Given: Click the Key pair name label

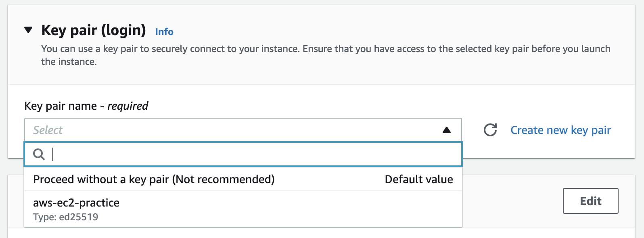Looking at the screenshot, I should click(61, 106).
